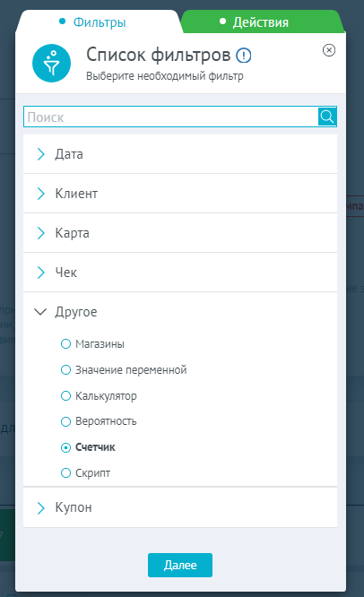Expand the Дата section
Screen dimensions: 364x597
click(x=180, y=154)
